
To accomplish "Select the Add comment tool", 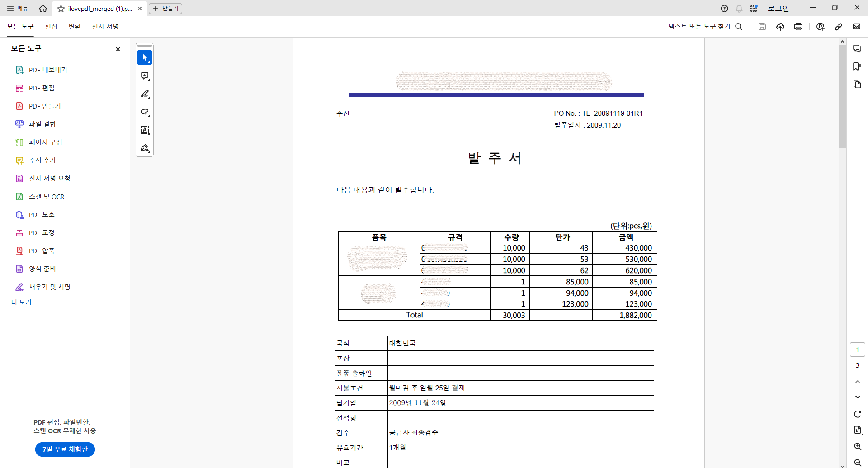I will [x=145, y=76].
